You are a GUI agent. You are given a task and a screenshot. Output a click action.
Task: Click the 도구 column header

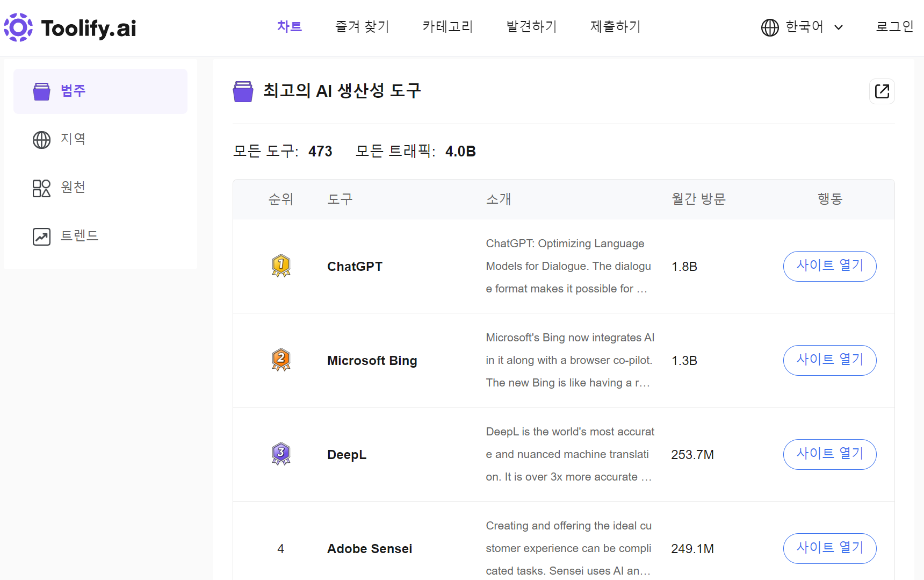click(x=340, y=199)
